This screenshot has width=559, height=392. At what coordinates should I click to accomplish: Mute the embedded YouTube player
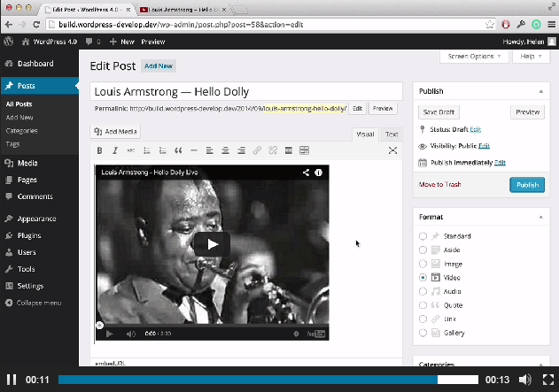tap(131, 334)
